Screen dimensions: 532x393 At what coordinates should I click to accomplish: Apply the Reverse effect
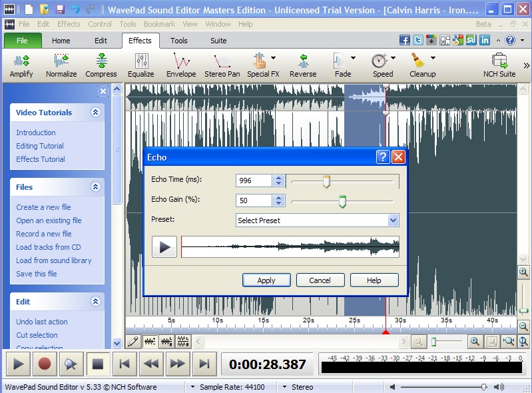(x=303, y=65)
